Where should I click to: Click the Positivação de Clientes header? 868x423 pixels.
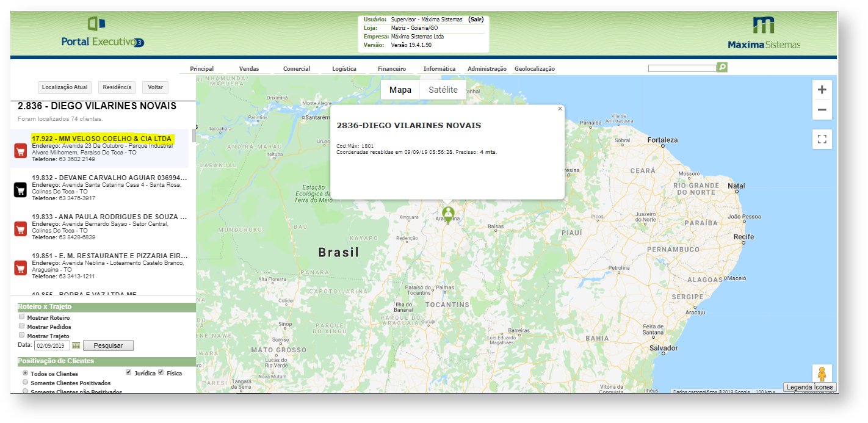click(x=106, y=361)
